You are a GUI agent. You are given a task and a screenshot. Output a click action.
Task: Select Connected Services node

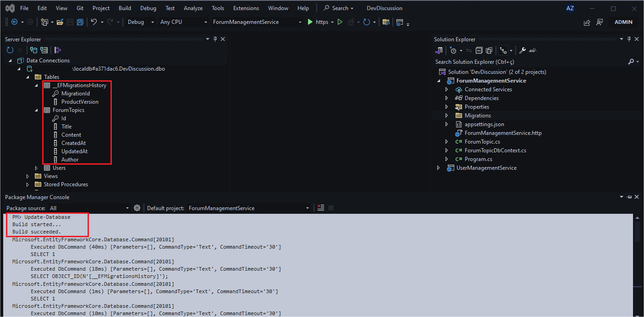[488, 89]
